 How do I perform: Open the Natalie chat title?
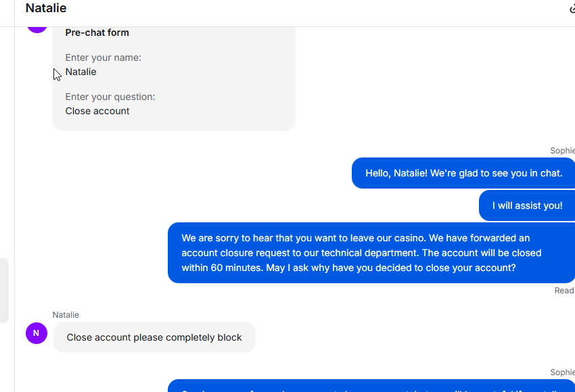46,9
